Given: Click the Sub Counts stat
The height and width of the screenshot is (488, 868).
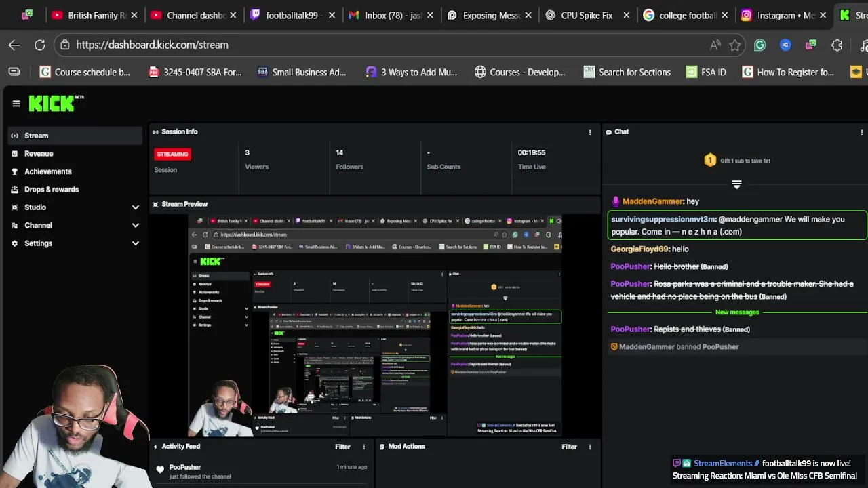Looking at the screenshot, I should point(443,159).
